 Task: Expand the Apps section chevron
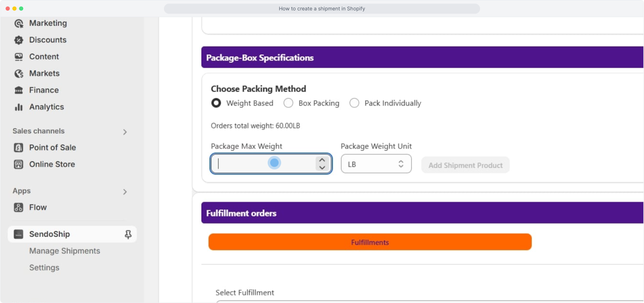pyautogui.click(x=125, y=192)
